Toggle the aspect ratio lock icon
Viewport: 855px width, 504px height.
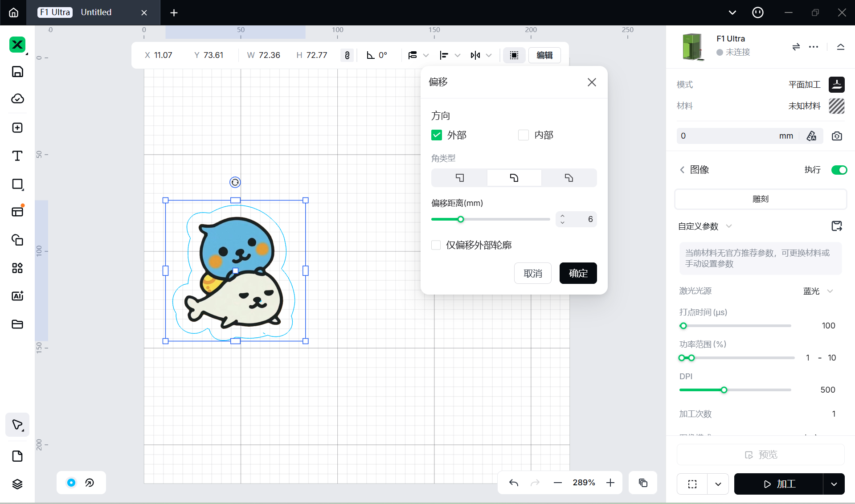(347, 55)
